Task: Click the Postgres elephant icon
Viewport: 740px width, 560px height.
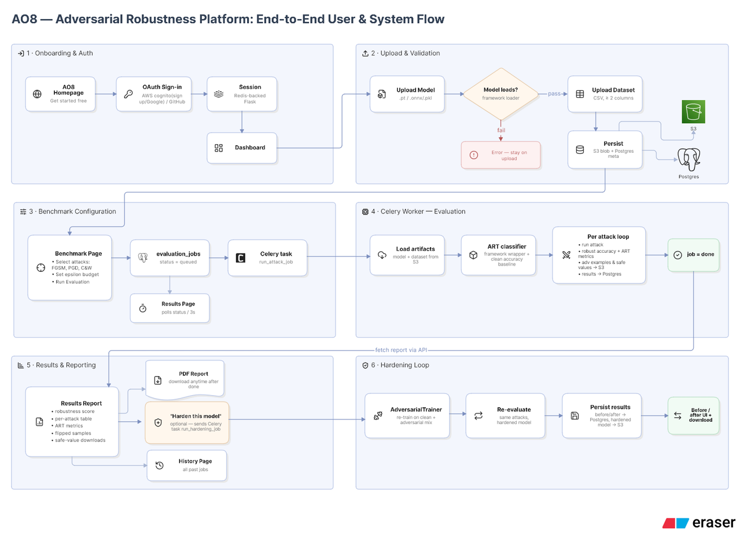Action: tap(689, 159)
